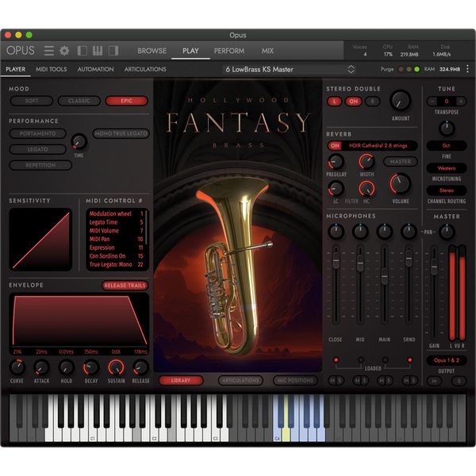Switch to the Perform tab
476x476 pixels.
[229, 51]
